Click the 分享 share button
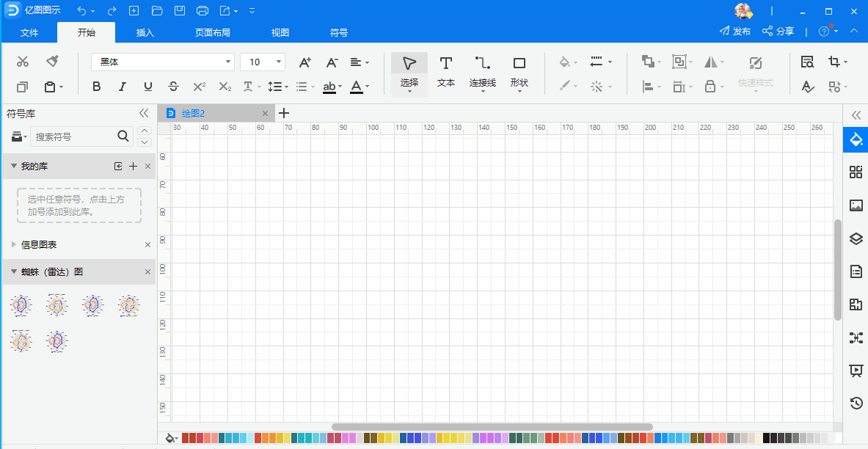868x449 pixels. [778, 31]
